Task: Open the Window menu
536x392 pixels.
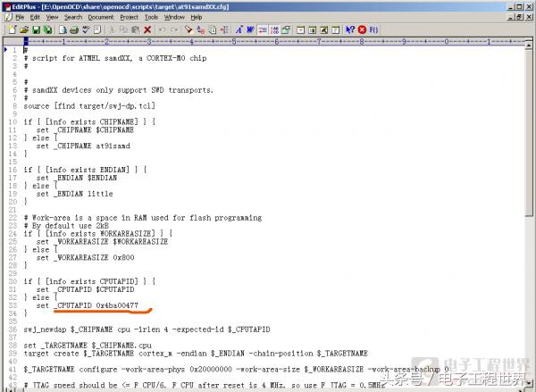Action: click(x=174, y=17)
